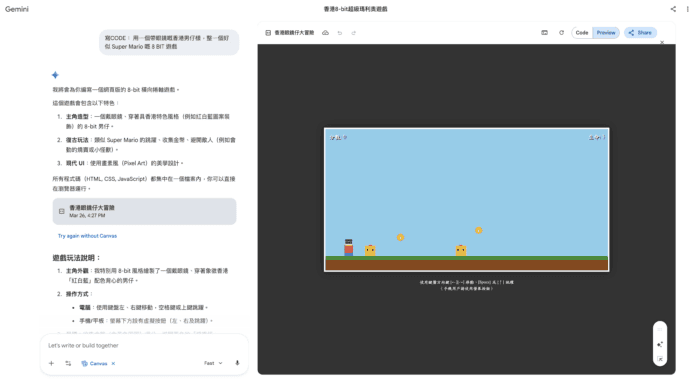Click the share icon at top right of page
Viewport: 694px width, 379px height.
673,9
